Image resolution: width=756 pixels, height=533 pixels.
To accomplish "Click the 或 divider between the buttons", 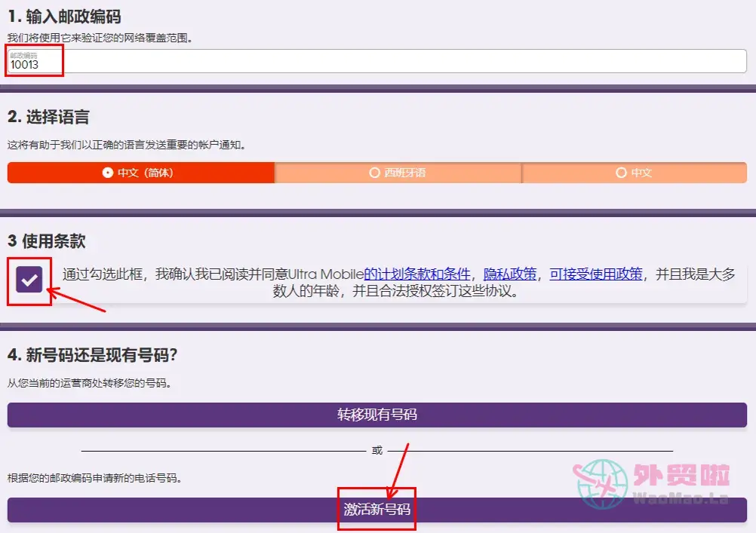I will (377, 450).
